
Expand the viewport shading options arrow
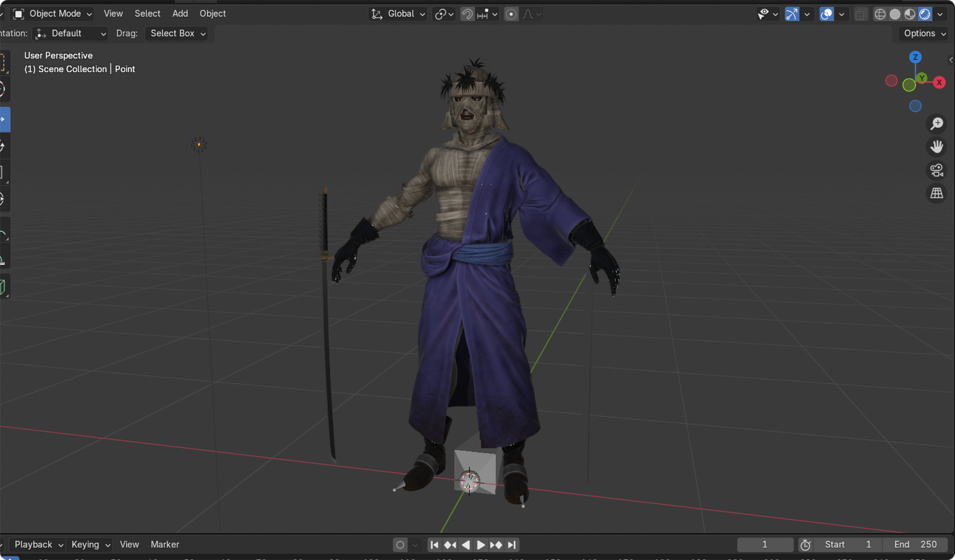940,14
